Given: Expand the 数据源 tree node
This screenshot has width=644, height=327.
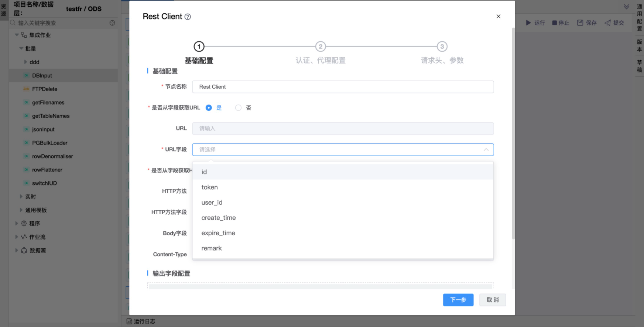Looking at the screenshot, I should (x=17, y=250).
